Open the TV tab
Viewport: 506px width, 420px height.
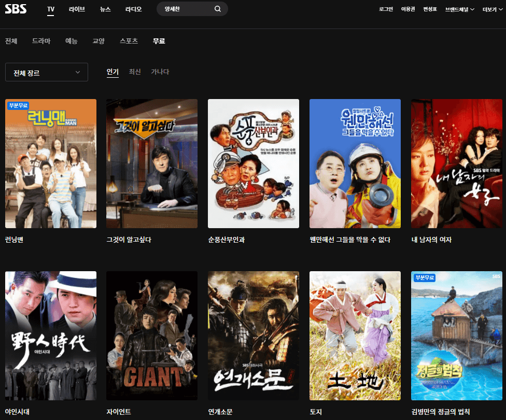click(x=51, y=9)
